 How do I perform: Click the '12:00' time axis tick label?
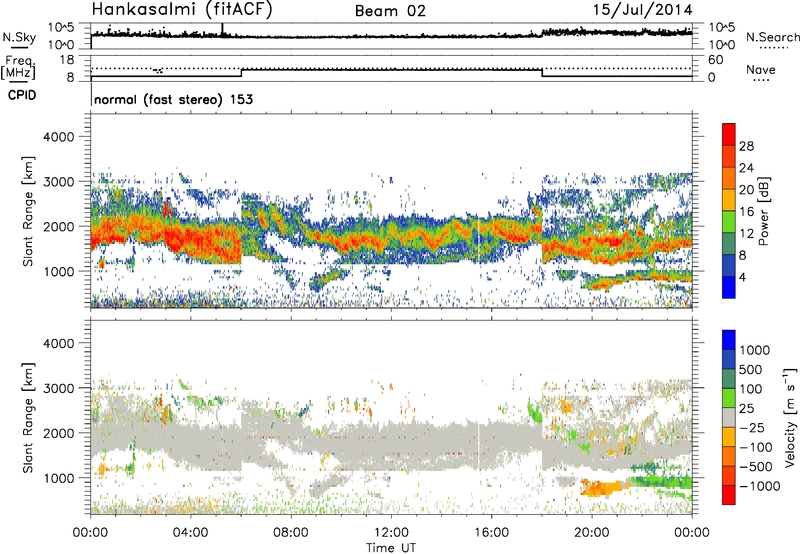(x=391, y=533)
